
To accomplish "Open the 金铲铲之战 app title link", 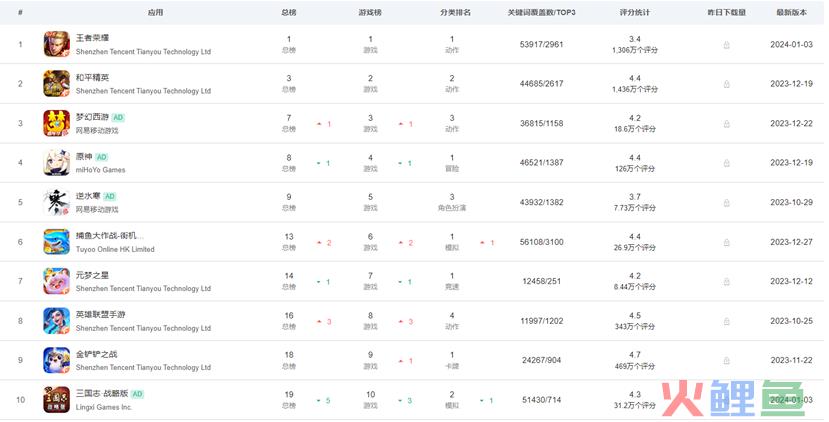I will tap(96, 354).
